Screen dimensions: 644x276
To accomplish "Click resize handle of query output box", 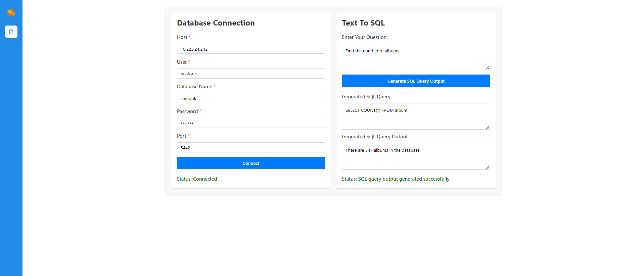I will pos(488,167).
